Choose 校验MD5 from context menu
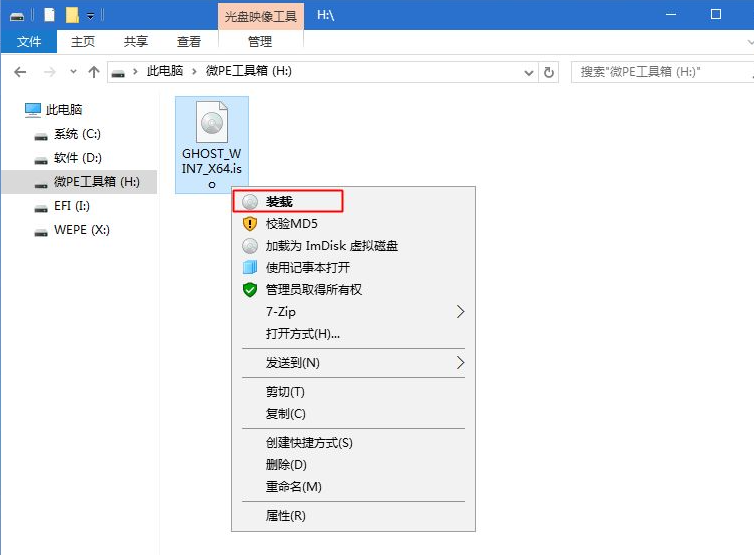Image resolution: width=754 pixels, height=555 pixels. [353, 224]
